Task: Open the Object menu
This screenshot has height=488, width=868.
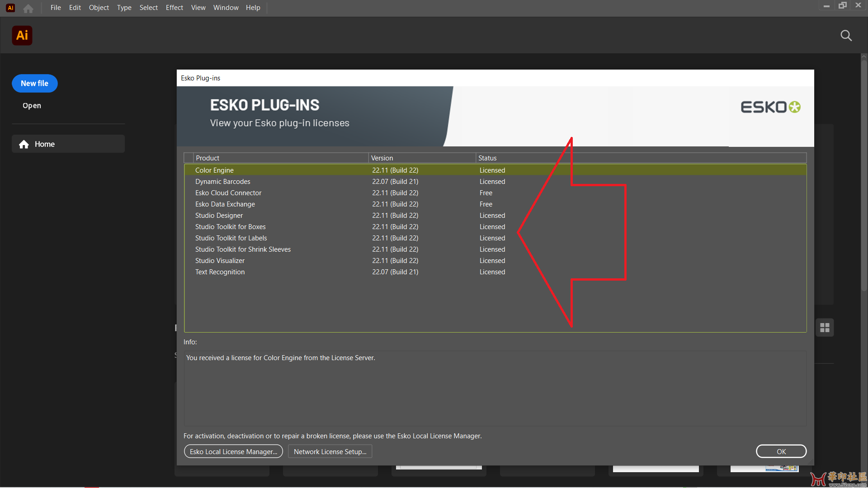Action: pyautogui.click(x=99, y=8)
